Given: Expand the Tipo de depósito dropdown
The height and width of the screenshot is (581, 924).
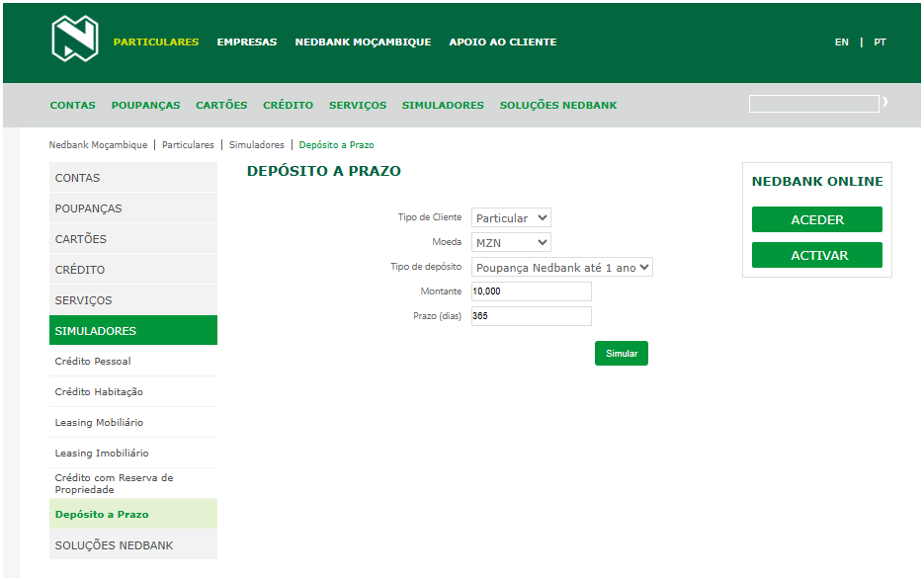Looking at the screenshot, I should tap(561, 268).
